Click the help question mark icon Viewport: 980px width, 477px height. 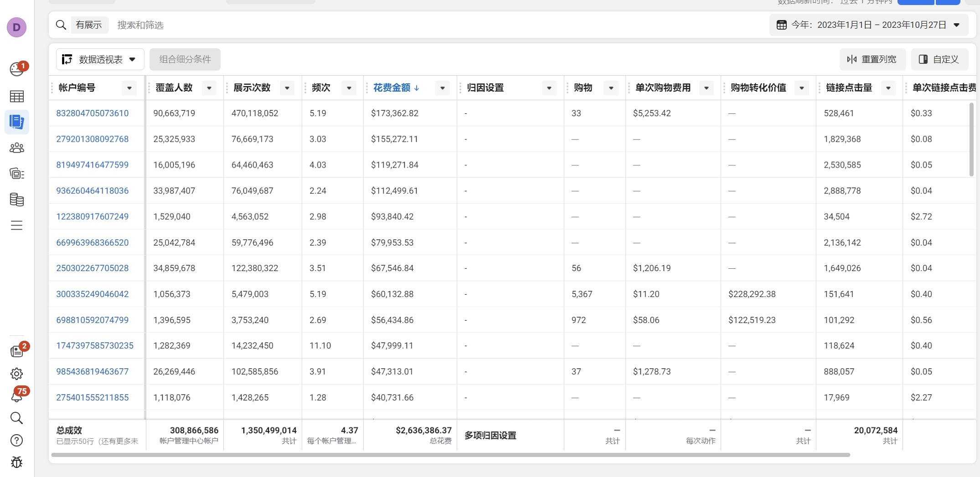pyautogui.click(x=16, y=441)
